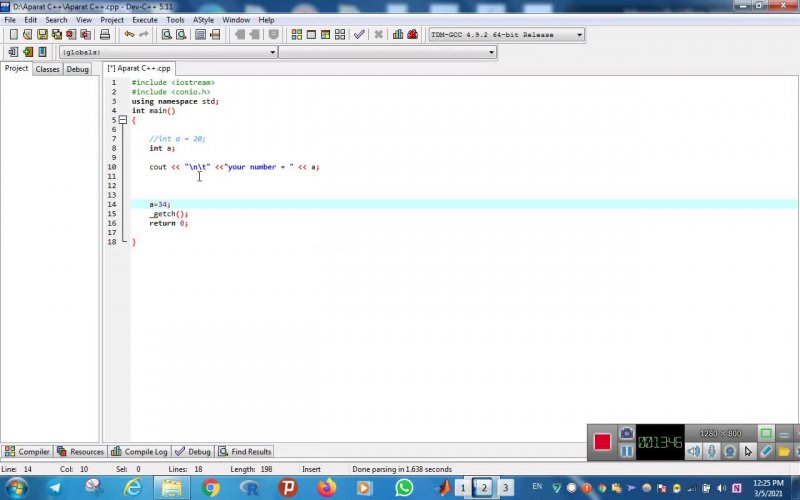This screenshot has width=800, height=500.
Task: Toggle recorder webcam overlay
Action: point(730,451)
